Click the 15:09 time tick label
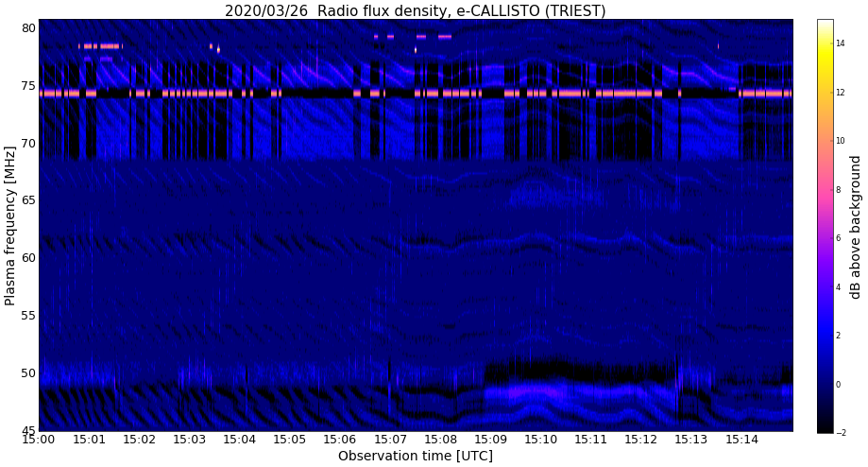This screenshot has width=868, height=467. [491, 440]
